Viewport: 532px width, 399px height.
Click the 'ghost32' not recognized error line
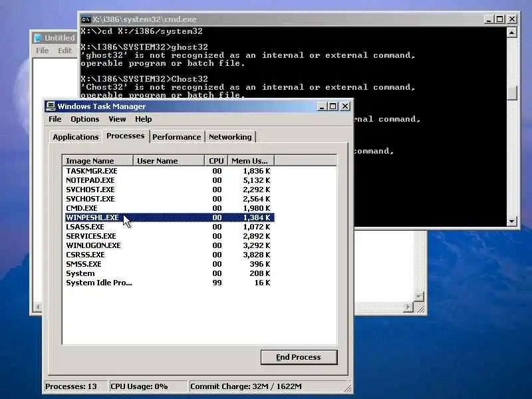click(247, 55)
